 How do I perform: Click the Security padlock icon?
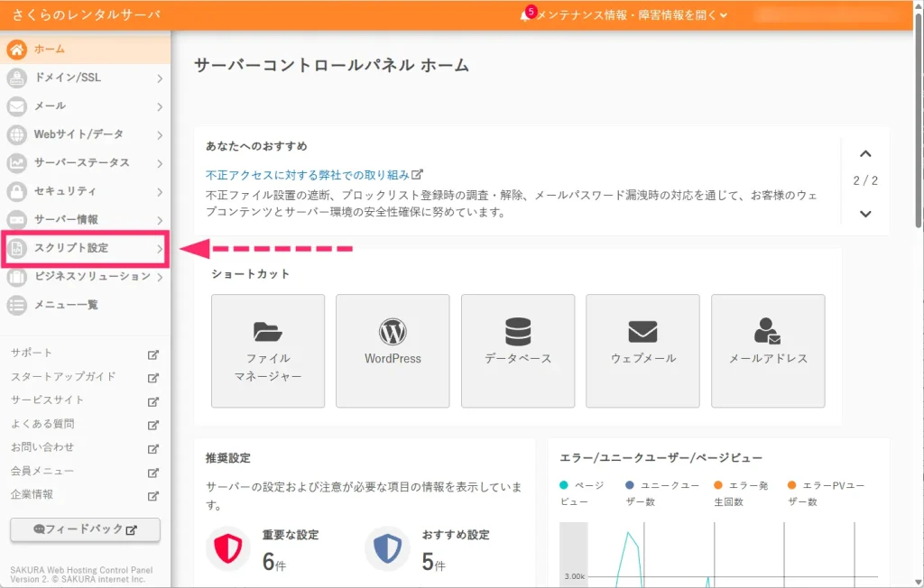pos(16,191)
